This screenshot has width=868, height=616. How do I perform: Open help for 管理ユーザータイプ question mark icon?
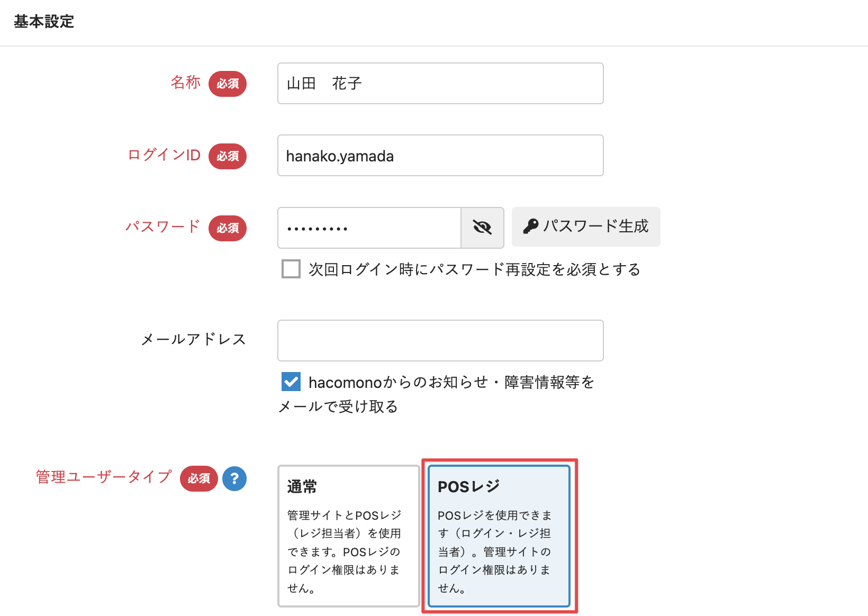[x=234, y=478]
